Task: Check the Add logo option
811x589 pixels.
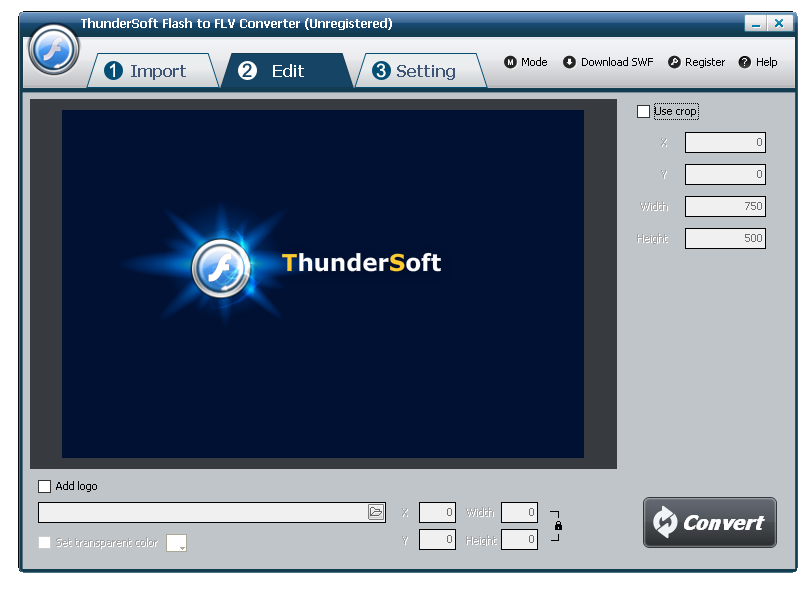Action: 44,486
